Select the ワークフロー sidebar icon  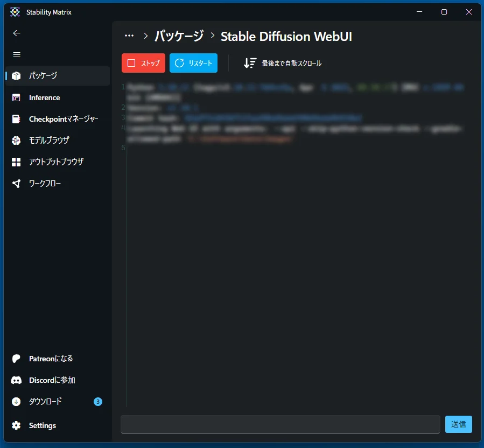[x=46, y=184]
